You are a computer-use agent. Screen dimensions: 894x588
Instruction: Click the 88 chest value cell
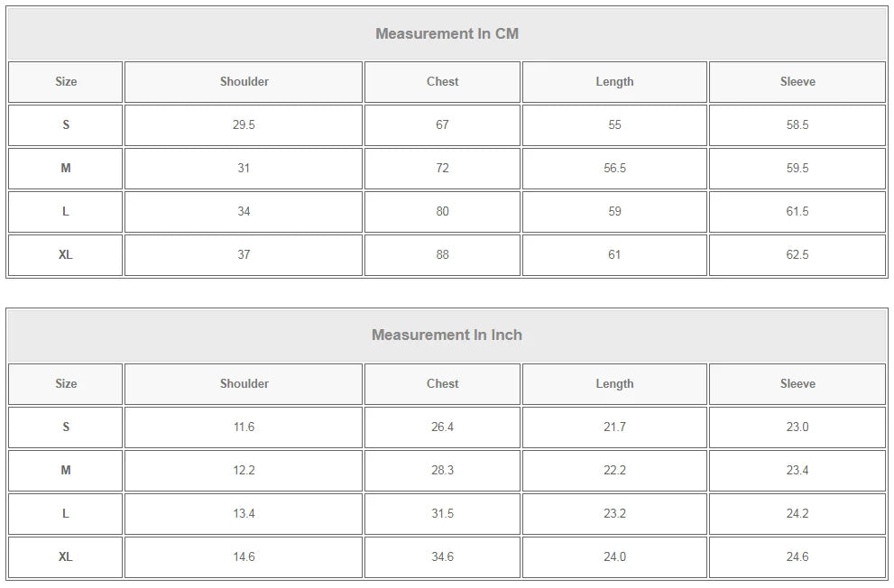point(442,255)
